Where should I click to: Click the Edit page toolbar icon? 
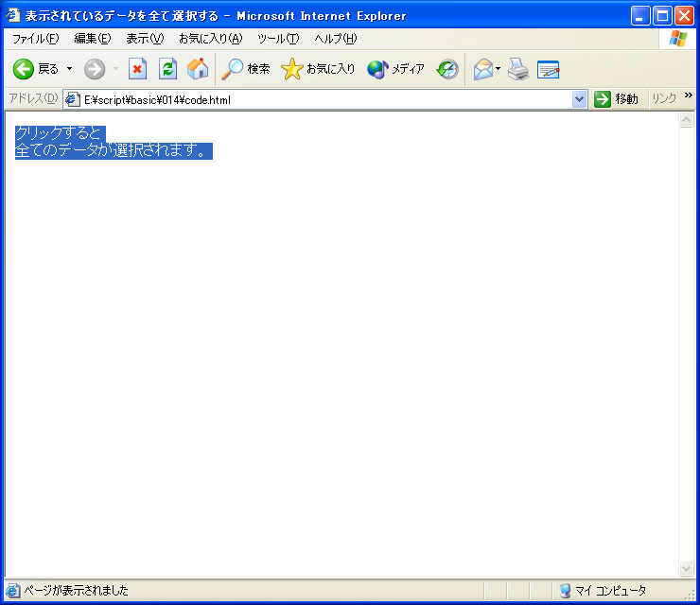click(x=549, y=69)
